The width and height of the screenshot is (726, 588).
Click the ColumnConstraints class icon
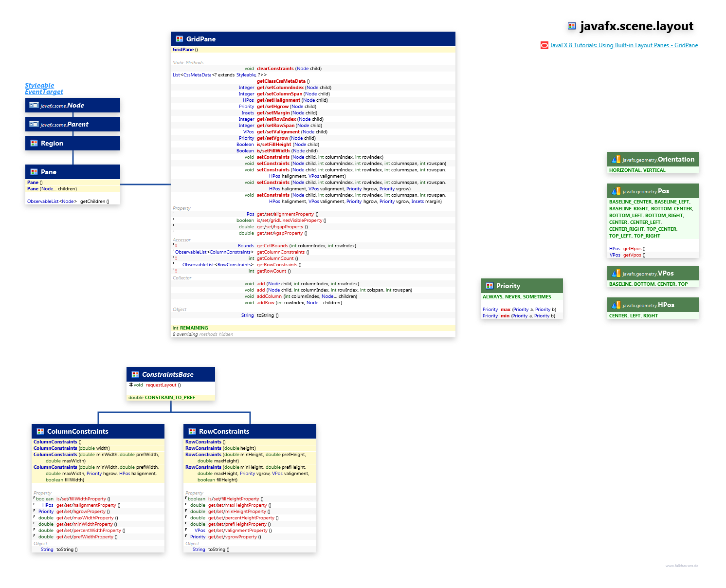(x=40, y=431)
